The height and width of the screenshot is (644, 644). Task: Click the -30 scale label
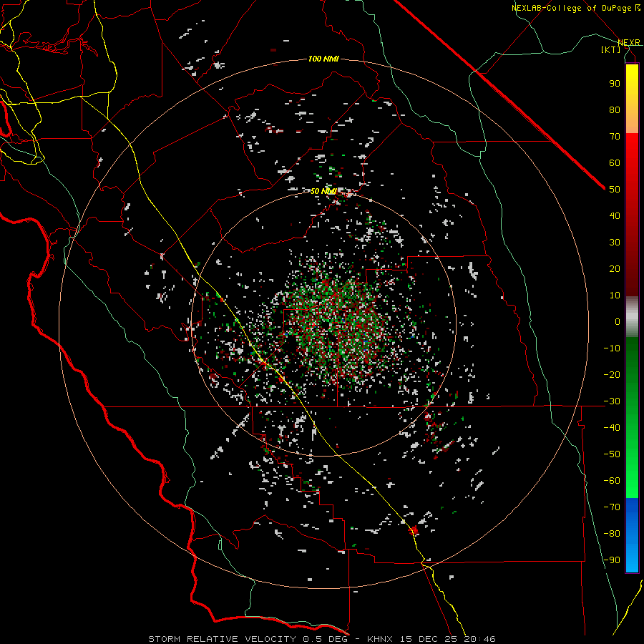pyautogui.click(x=612, y=401)
